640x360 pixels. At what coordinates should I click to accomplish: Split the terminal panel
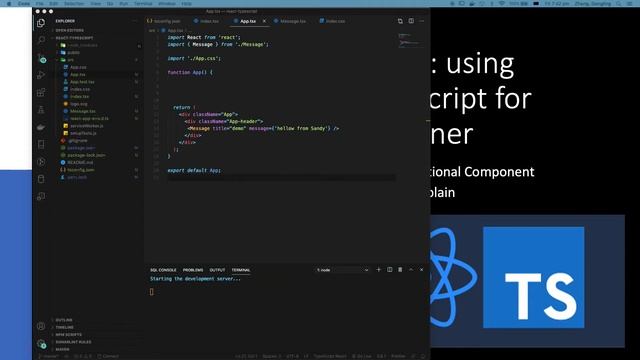tap(389, 270)
